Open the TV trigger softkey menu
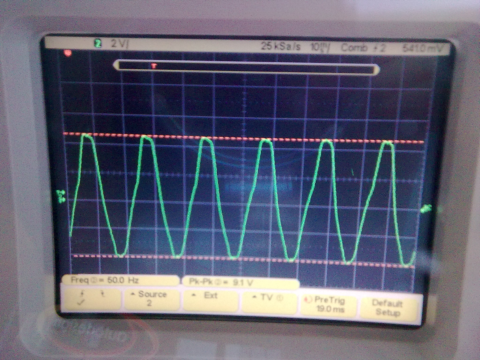 click(x=269, y=301)
